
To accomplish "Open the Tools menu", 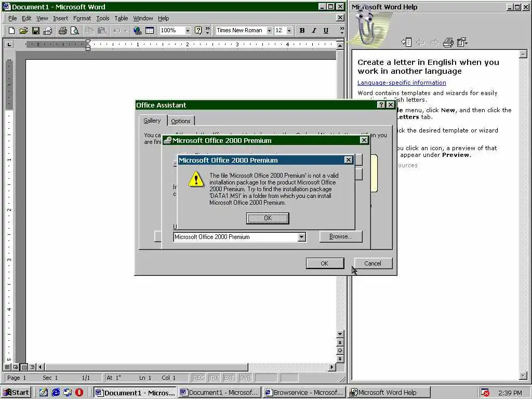I will 102,18.
